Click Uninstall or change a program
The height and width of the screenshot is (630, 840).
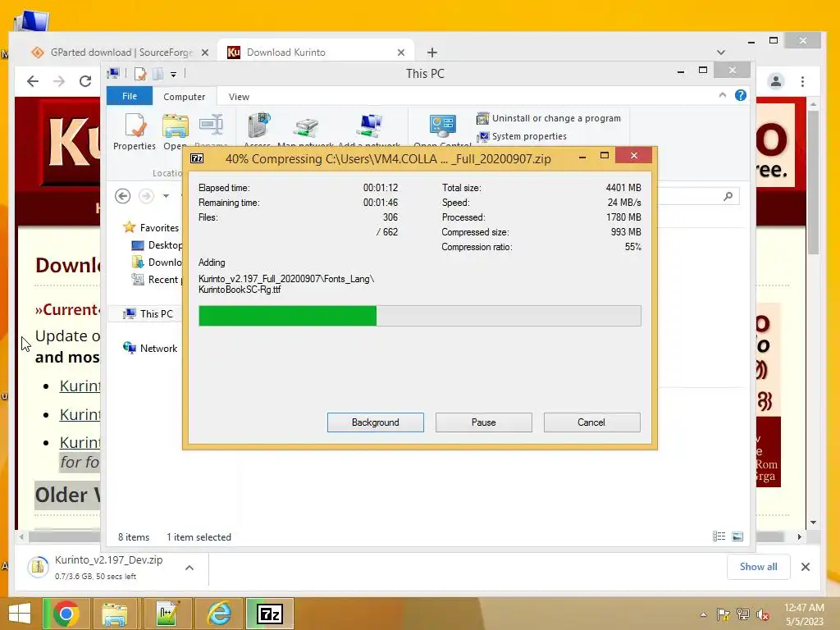[549, 118]
